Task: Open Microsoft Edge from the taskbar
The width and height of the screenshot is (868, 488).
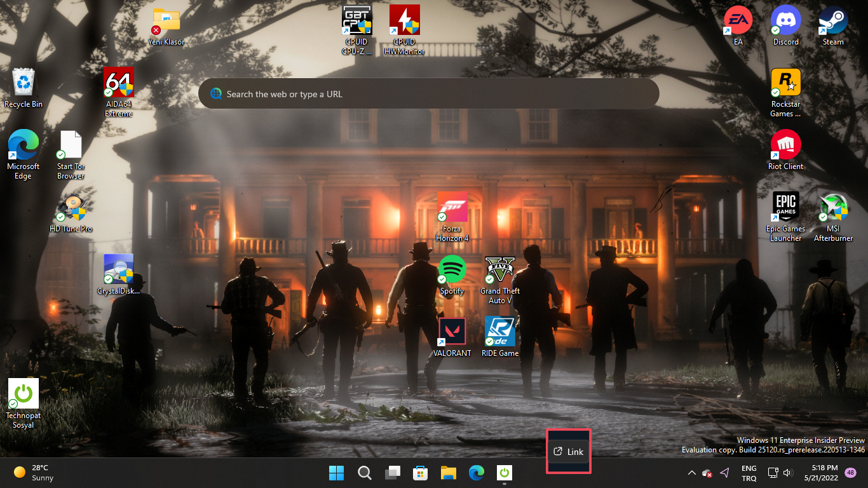Action: [x=477, y=473]
